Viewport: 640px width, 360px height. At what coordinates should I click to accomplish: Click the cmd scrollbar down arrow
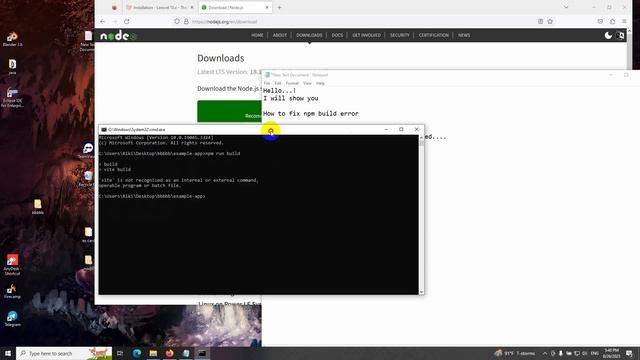point(421,292)
